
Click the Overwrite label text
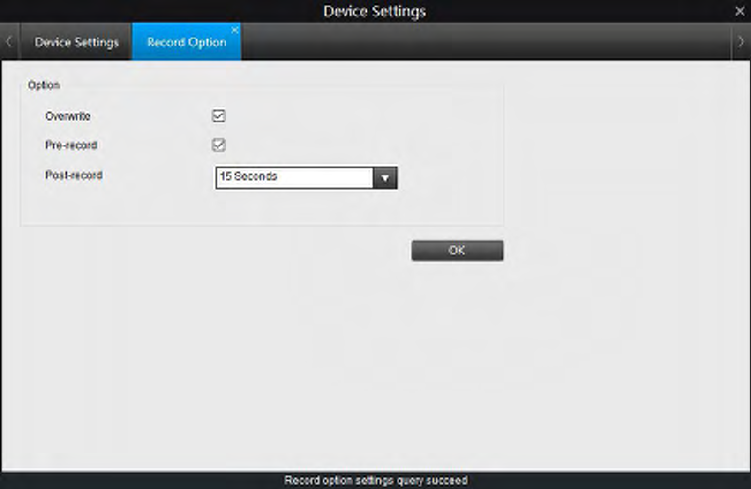coord(68,116)
